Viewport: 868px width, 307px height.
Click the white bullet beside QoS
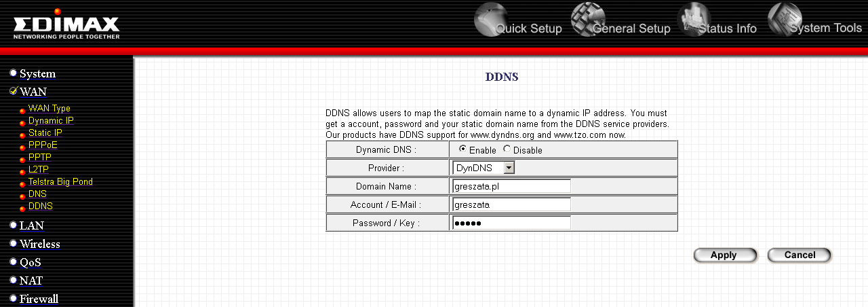click(x=13, y=261)
